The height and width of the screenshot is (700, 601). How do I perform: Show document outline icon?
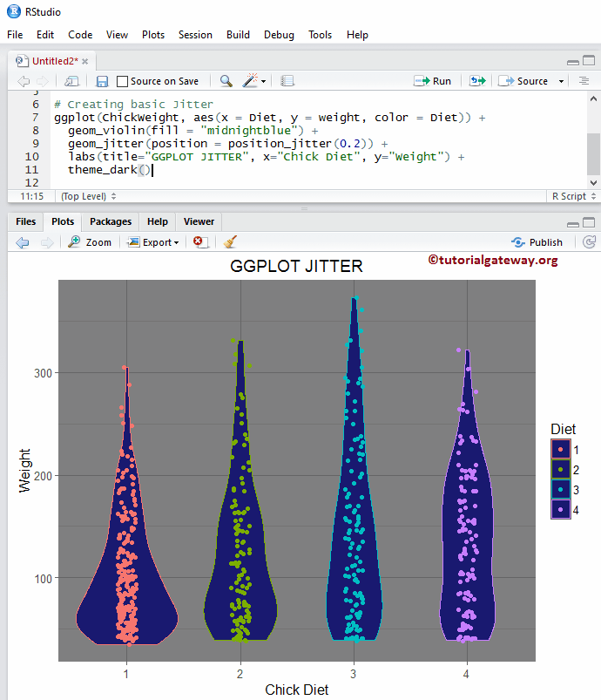click(x=584, y=81)
